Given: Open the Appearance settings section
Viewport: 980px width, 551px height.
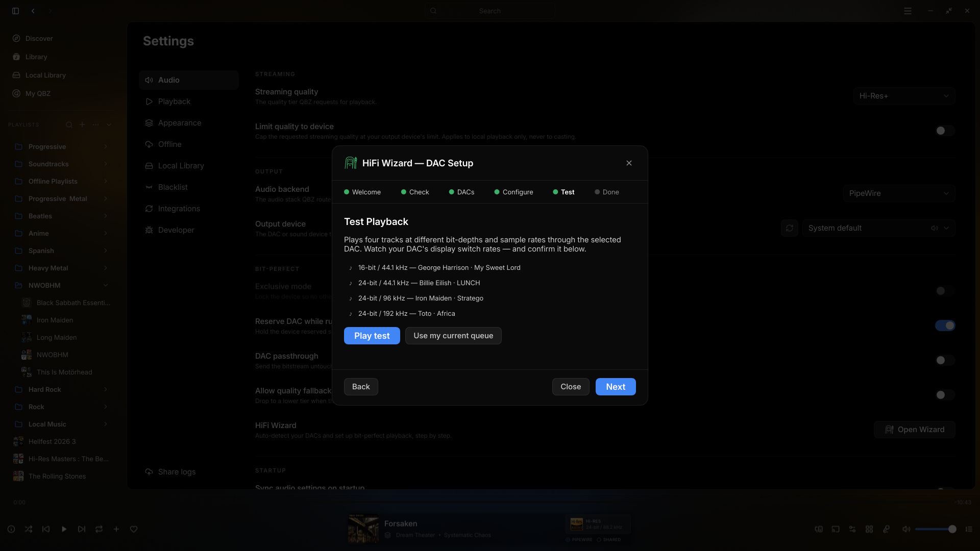Looking at the screenshot, I should [189, 123].
